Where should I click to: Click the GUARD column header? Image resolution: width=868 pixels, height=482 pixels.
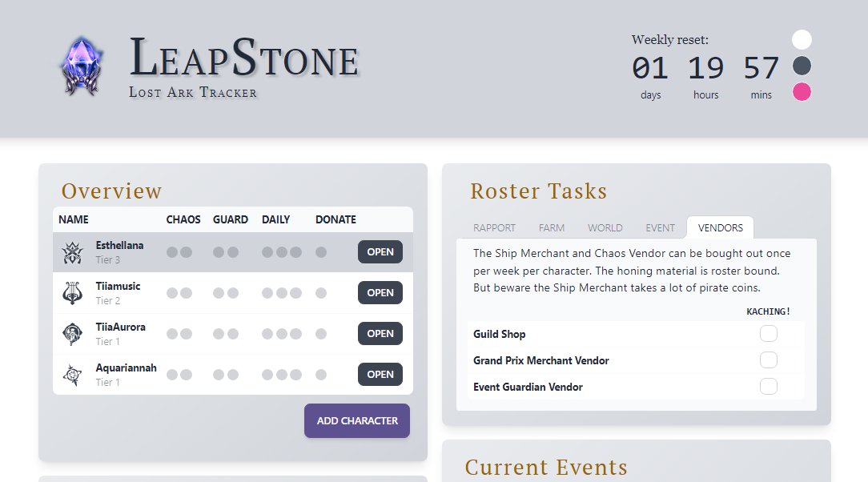point(231,219)
